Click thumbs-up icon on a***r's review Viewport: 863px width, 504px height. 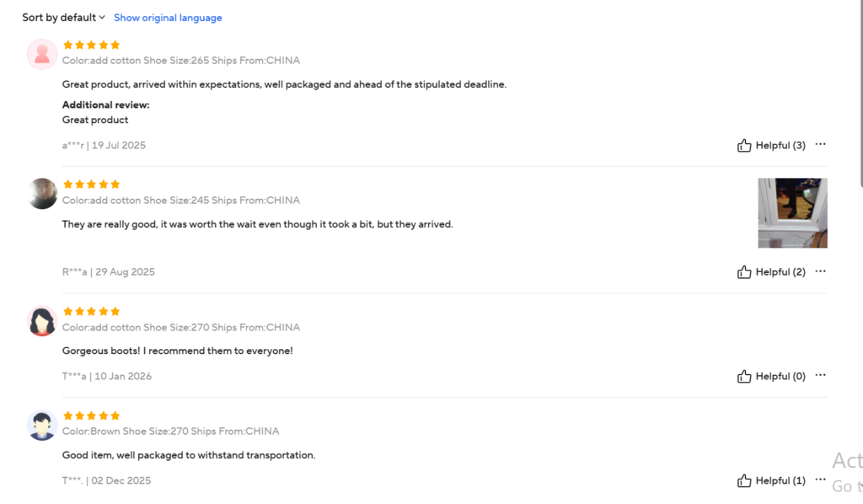(x=744, y=146)
